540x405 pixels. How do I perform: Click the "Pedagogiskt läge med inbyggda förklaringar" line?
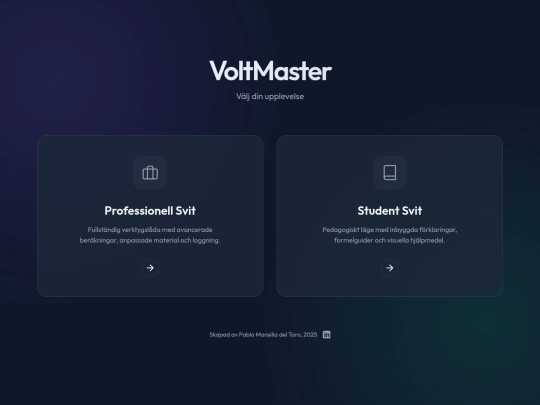(x=390, y=230)
